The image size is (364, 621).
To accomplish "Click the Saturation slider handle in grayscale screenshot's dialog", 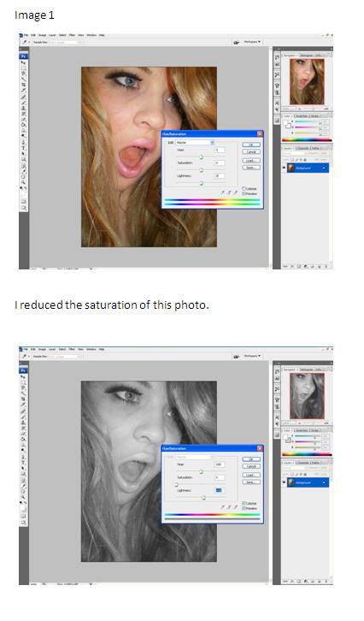I will coord(177,484).
